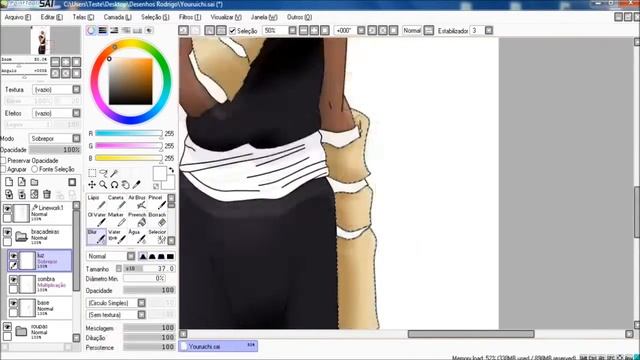Select the rectangular selection tool

pos(92,173)
